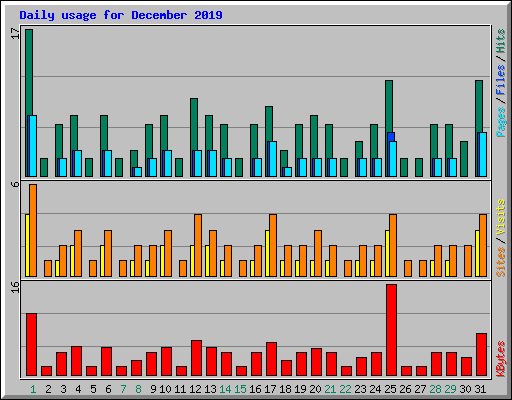Select day label "7" on the x-axis
512x400 pixels.
(x=123, y=389)
